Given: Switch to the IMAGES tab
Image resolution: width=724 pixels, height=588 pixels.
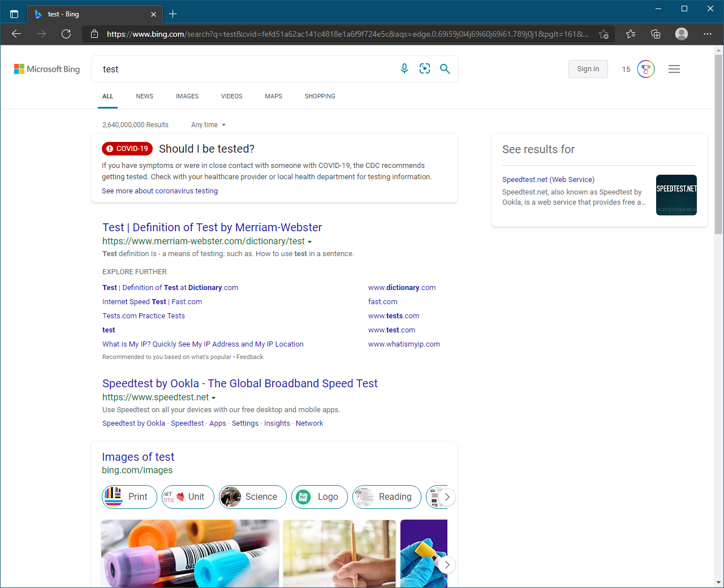Looking at the screenshot, I should [187, 96].
